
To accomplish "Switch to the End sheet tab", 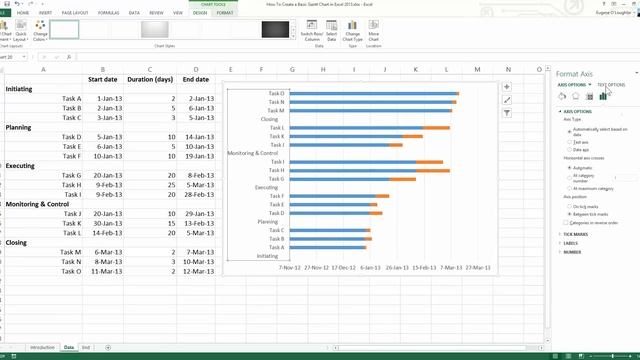I will [86, 348].
